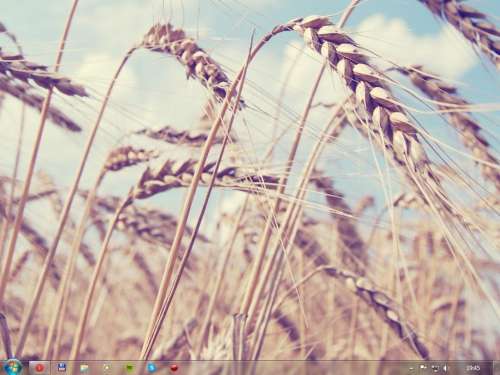The height and width of the screenshot is (375, 500).
Task: Click the taskbar clock
Action: (x=473, y=368)
